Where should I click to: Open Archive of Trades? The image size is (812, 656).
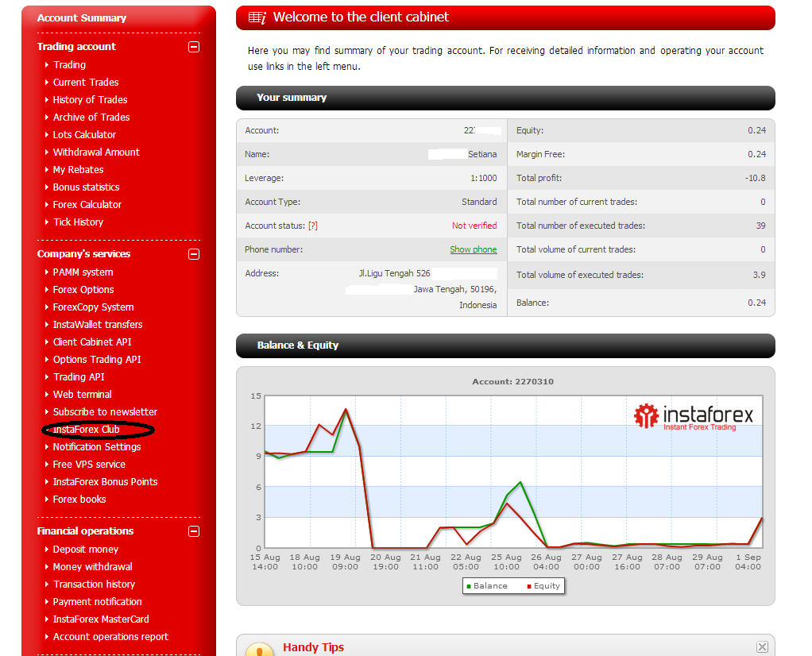click(x=91, y=118)
